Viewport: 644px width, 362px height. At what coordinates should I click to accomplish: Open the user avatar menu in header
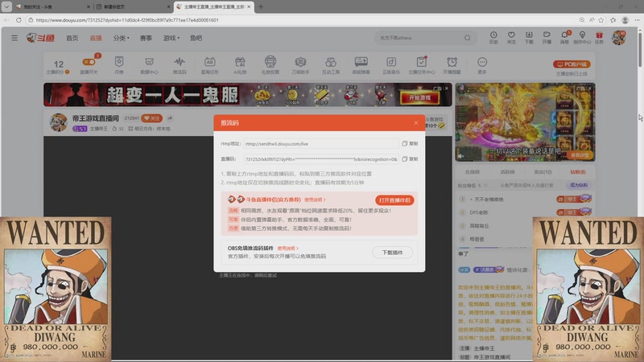click(x=618, y=38)
